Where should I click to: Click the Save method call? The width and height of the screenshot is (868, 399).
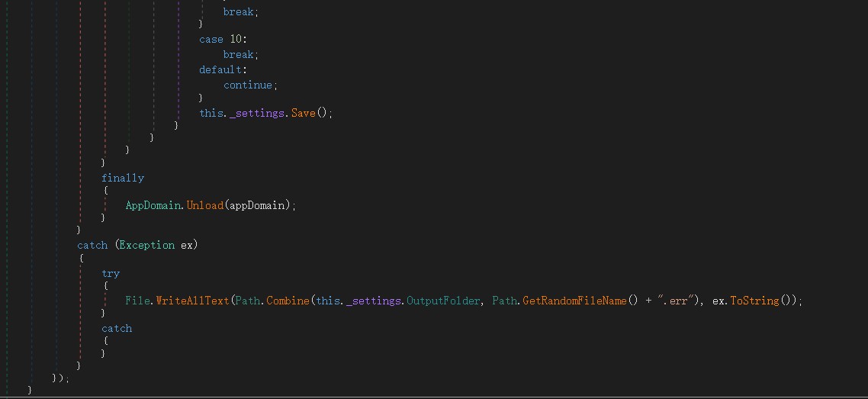click(303, 113)
